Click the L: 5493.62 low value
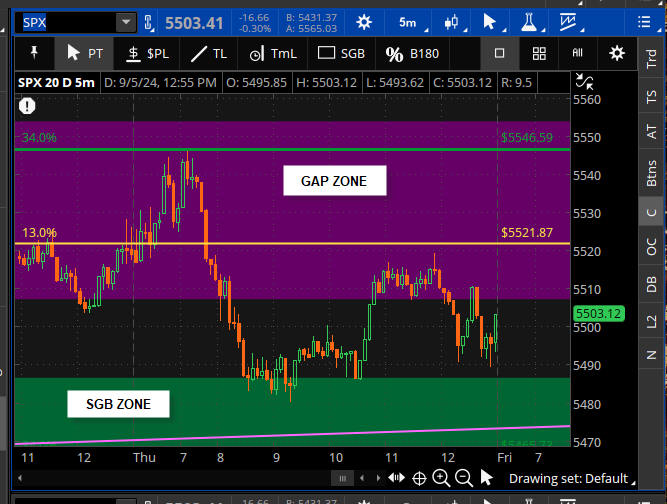The image size is (667, 504). click(395, 83)
